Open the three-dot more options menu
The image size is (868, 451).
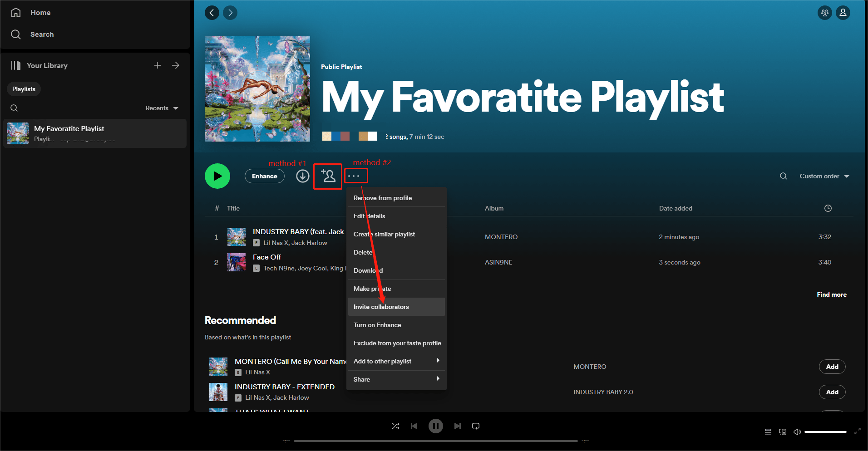[x=354, y=176]
